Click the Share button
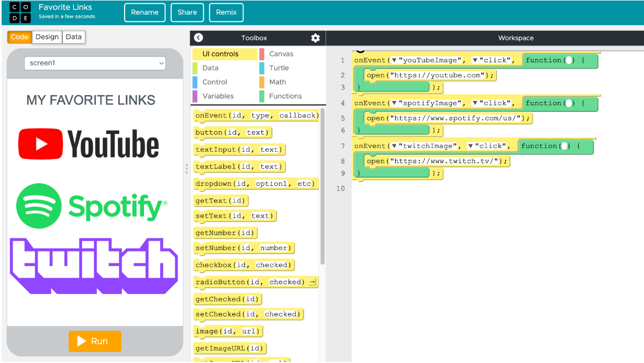Image resolution: width=644 pixels, height=363 pixels. (187, 13)
